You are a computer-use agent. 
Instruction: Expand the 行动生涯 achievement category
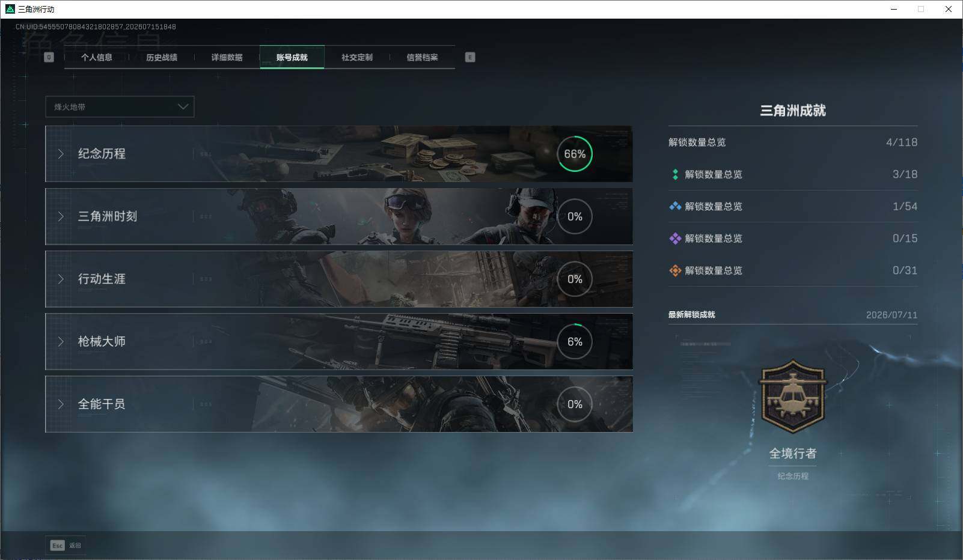point(338,279)
